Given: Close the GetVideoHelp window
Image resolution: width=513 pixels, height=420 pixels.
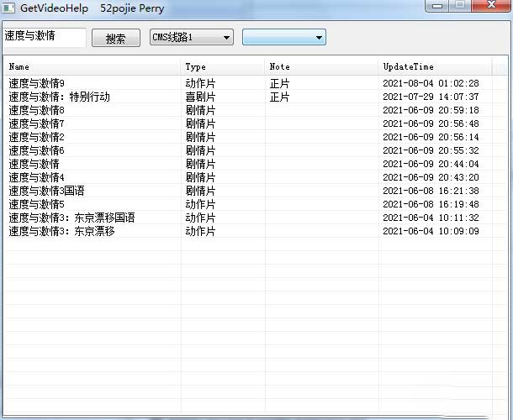Looking at the screenshot, I should [x=491, y=5].
